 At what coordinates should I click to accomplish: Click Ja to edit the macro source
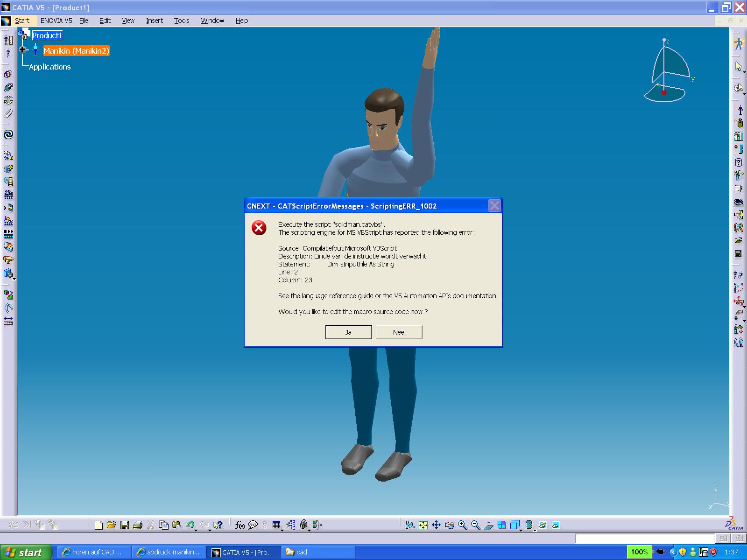pos(348,332)
